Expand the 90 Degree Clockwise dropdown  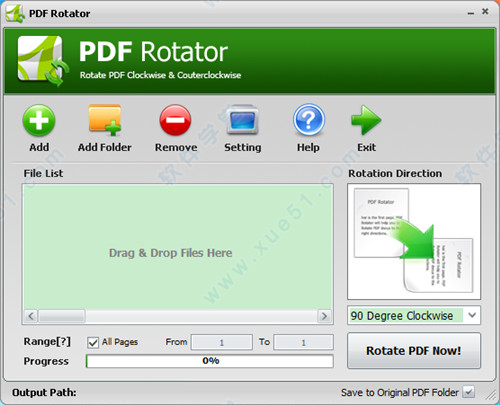472,315
